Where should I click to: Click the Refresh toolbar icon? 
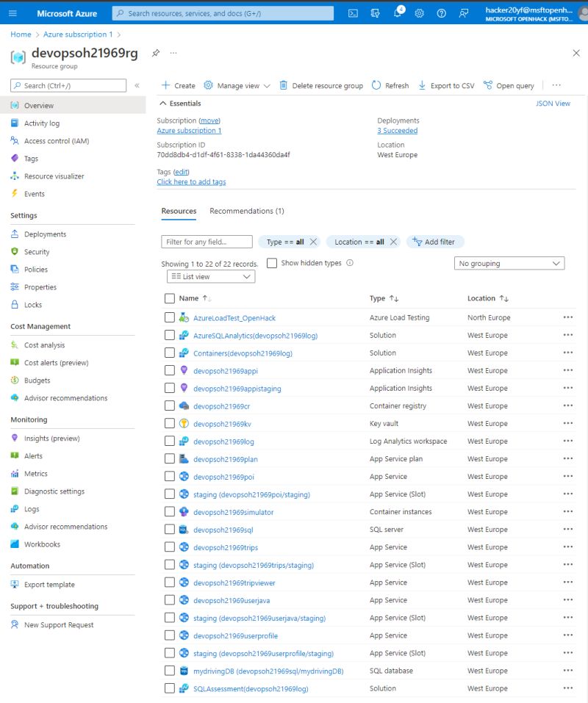[x=376, y=85]
